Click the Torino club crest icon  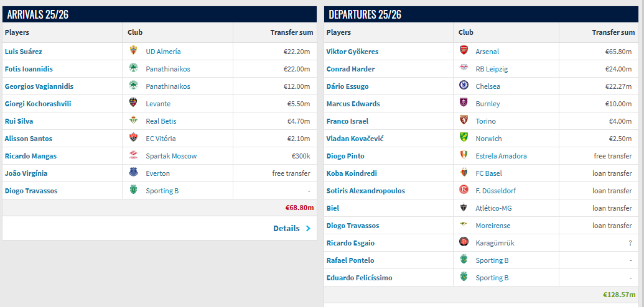click(464, 121)
